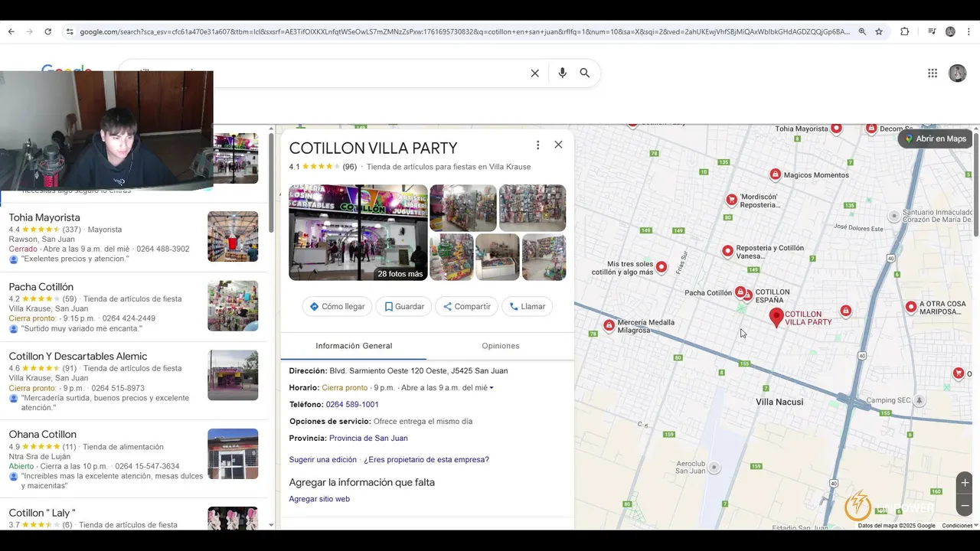
Task: Close the COTILLON VILLA PARTY panel
Action: click(558, 145)
